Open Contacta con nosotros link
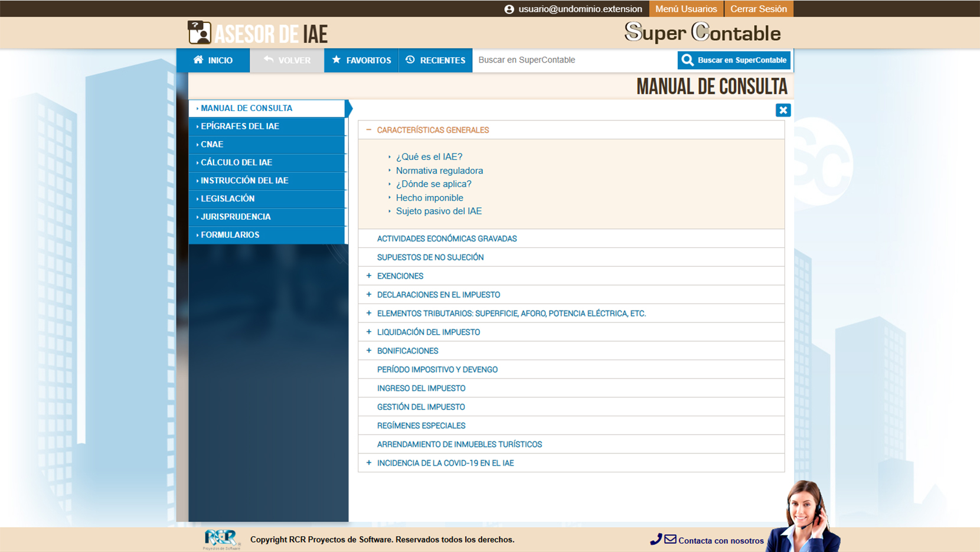The height and width of the screenshot is (552, 980). click(721, 540)
